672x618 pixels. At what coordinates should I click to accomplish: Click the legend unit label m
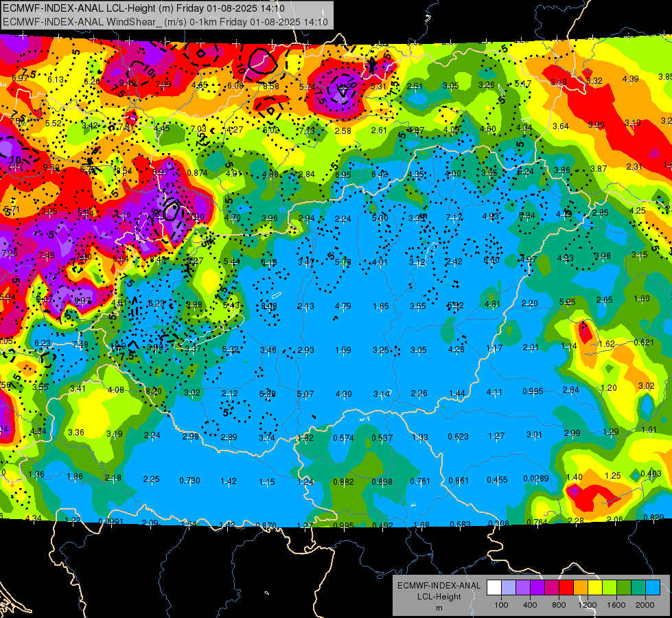(x=439, y=608)
